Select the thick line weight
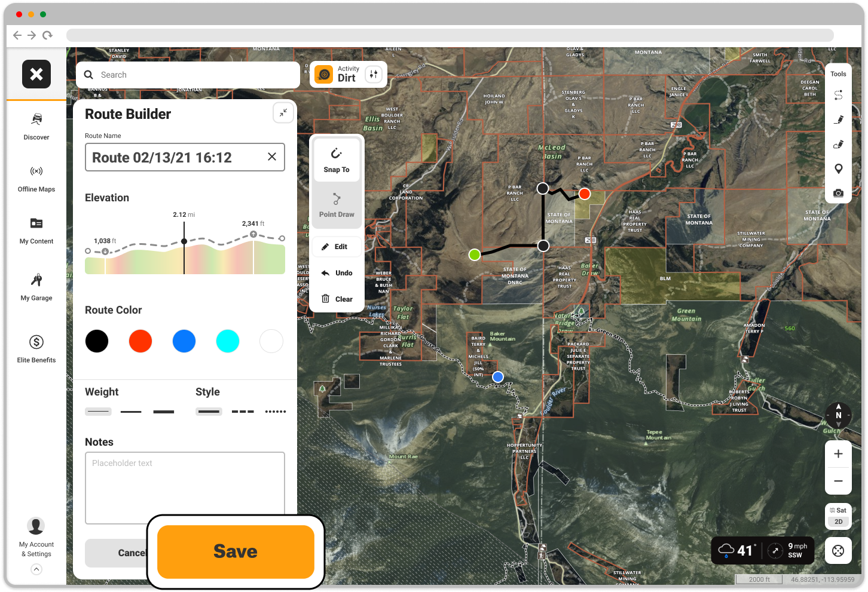Image resolution: width=868 pixels, height=592 pixels. tap(164, 412)
